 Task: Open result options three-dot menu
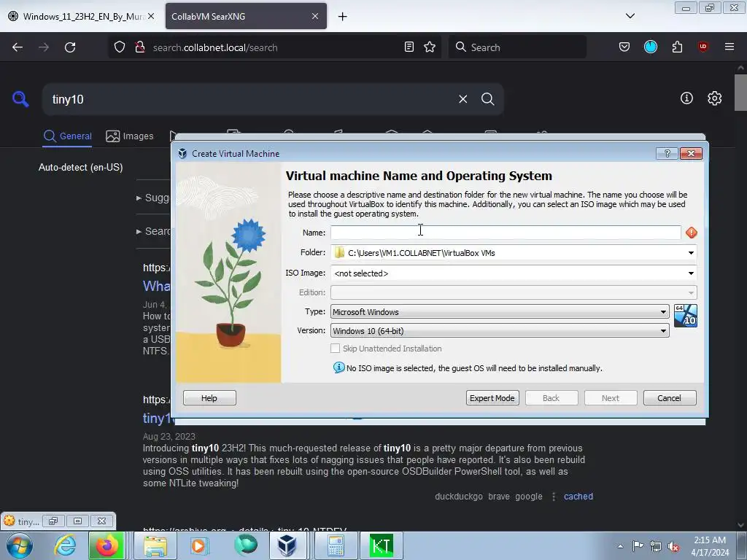point(553,497)
